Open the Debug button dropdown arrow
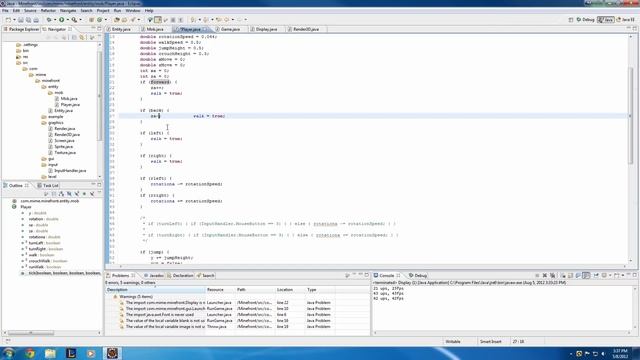The width and height of the screenshot is (640, 360). 55,20
